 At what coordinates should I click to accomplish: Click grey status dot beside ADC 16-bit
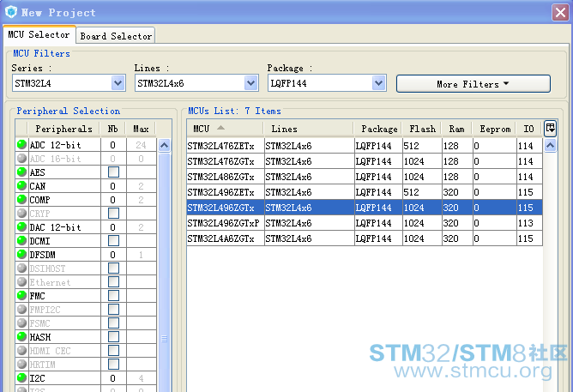(22, 159)
